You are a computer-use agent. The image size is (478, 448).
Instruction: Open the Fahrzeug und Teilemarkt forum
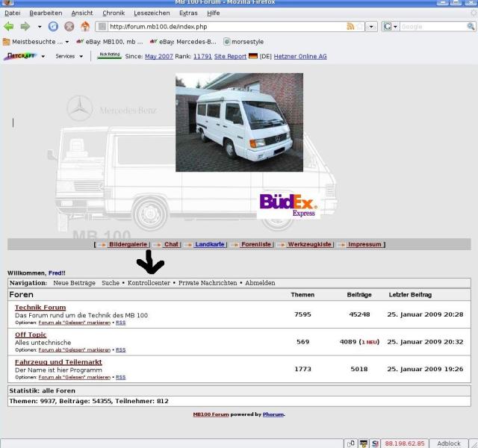(x=58, y=362)
